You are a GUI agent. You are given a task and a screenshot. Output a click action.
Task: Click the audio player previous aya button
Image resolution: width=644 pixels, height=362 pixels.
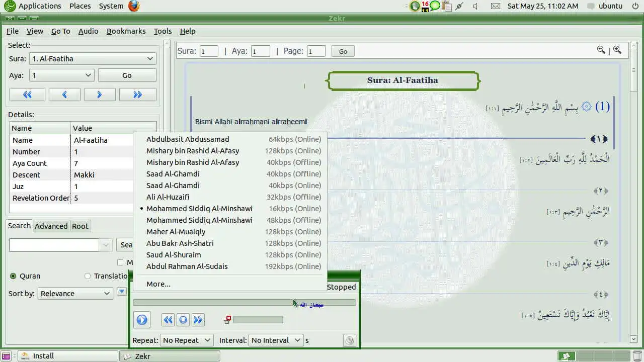(x=169, y=320)
